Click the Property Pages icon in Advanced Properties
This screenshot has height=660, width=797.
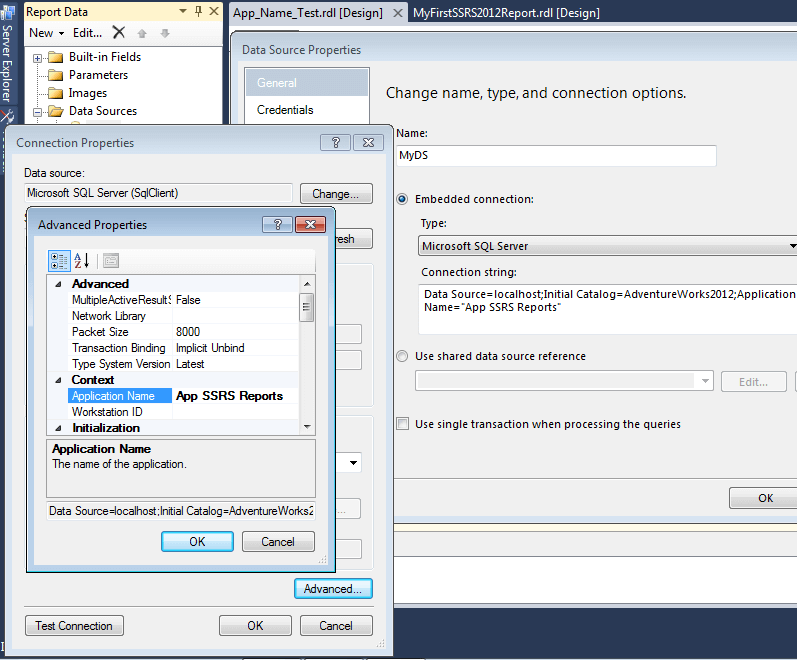pos(111,261)
